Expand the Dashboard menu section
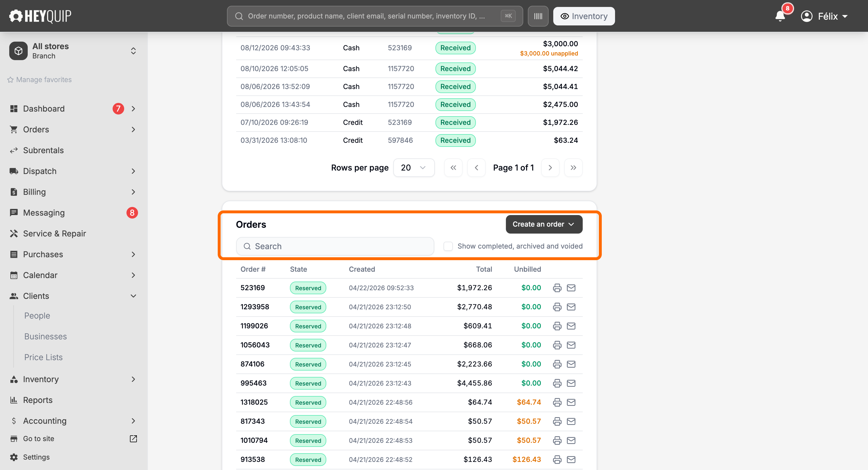868x470 pixels. (x=133, y=109)
